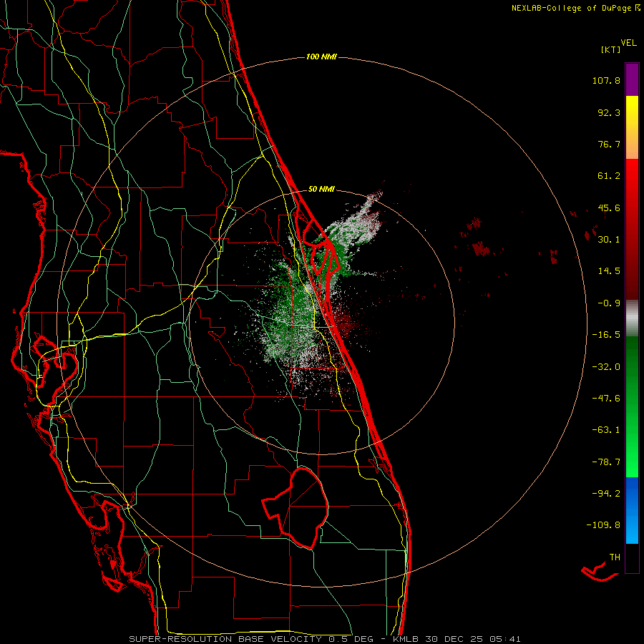This screenshot has height=644, width=644.
Task: Select the 30.1 value on velocity scale
Action: point(609,240)
